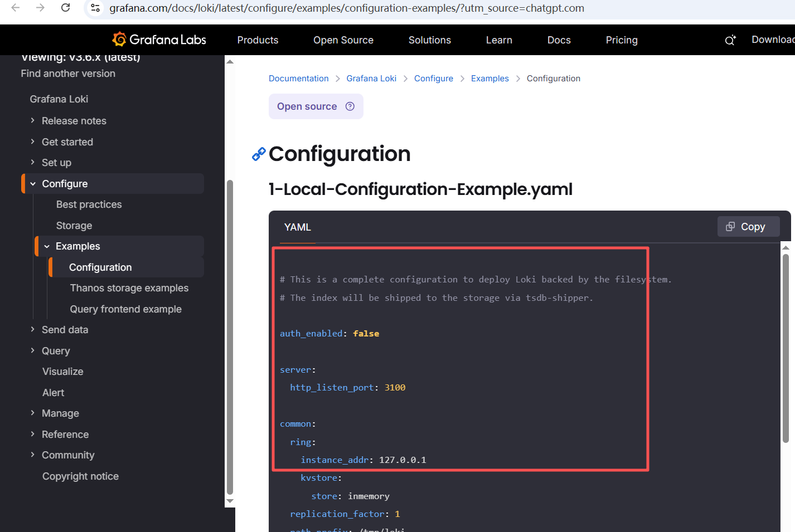Image resolution: width=795 pixels, height=532 pixels.
Task: Expand the Query section
Action: 32,350
